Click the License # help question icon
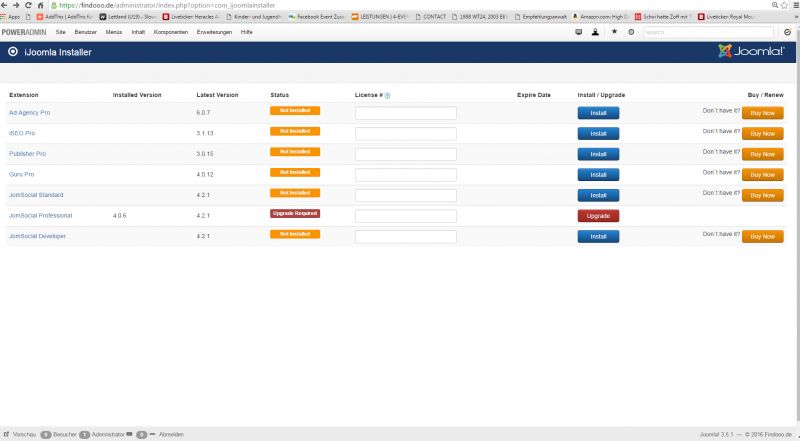This screenshot has width=800, height=441. click(387, 95)
